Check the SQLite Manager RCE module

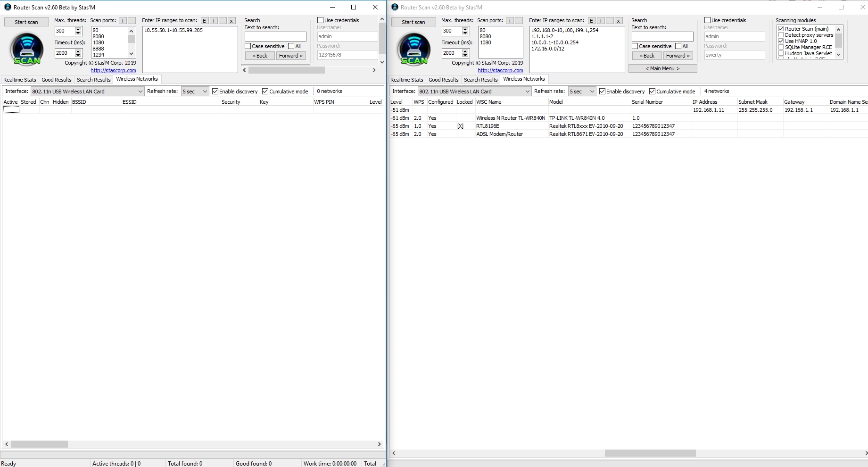[x=781, y=47]
